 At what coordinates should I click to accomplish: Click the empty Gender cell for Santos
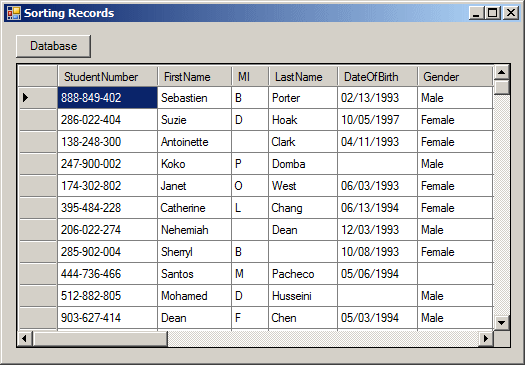point(455,274)
